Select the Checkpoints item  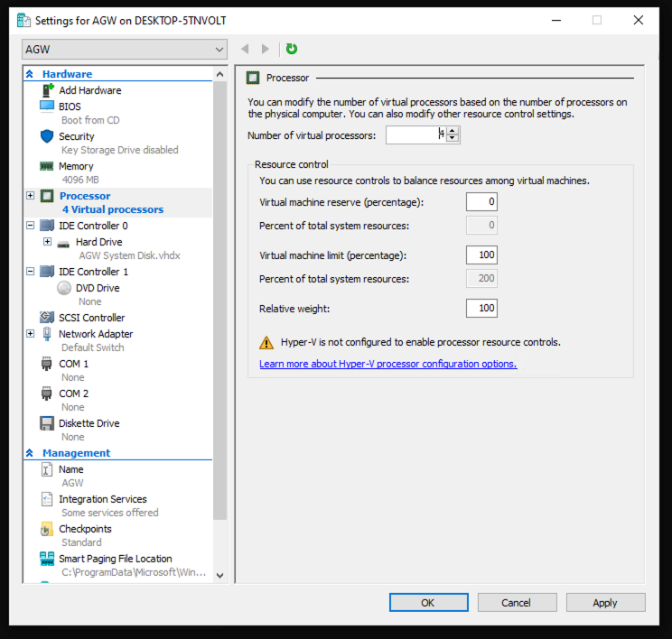tap(85, 529)
